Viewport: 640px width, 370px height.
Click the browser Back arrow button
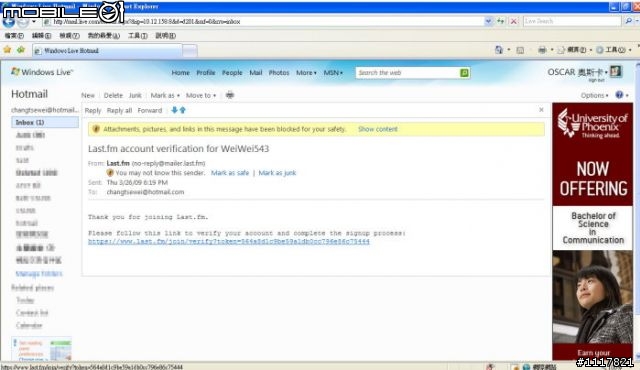click(x=8, y=22)
